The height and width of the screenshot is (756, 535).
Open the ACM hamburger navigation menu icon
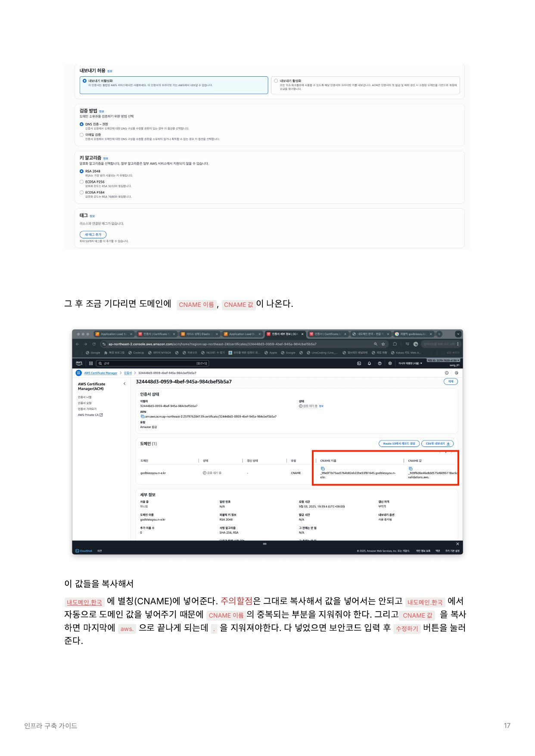pos(78,373)
